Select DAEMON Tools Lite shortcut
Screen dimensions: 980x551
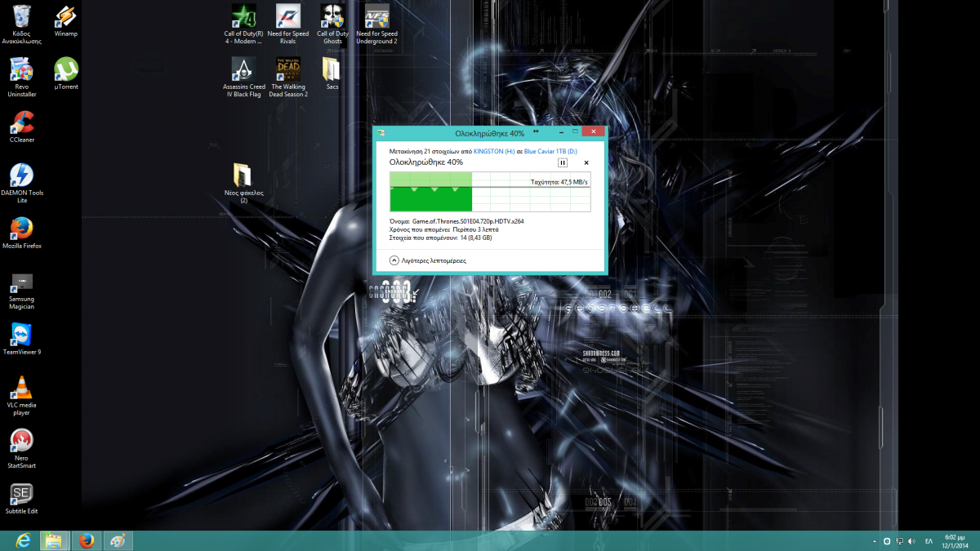coord(22,183)
